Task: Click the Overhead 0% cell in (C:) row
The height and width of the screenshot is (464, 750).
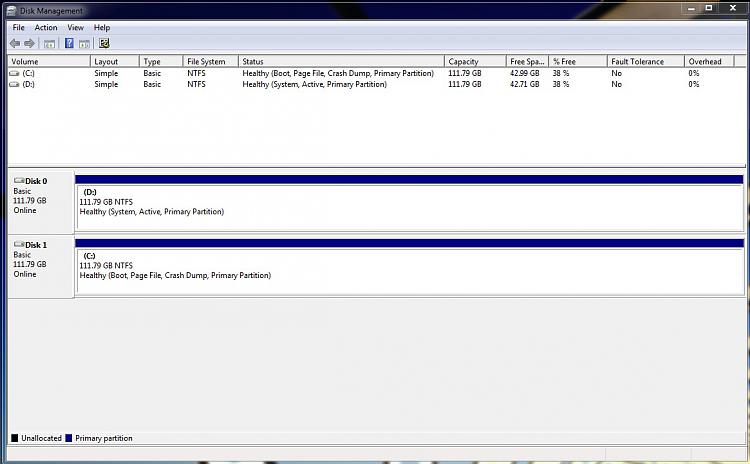Action: pos(694,73)
